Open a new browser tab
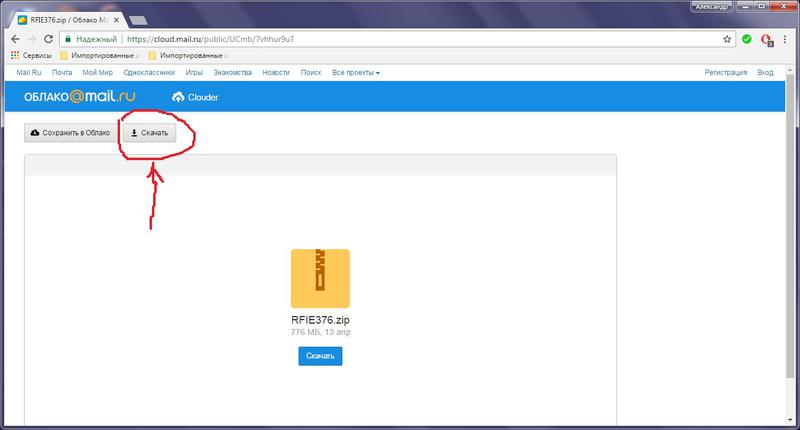Screen dimensions: 800x430 coord(138,20)
